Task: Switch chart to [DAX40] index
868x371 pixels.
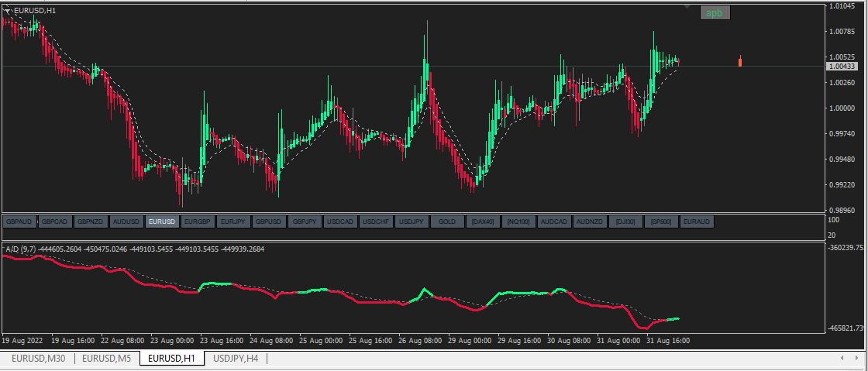Action: click(x=483, y=222)
